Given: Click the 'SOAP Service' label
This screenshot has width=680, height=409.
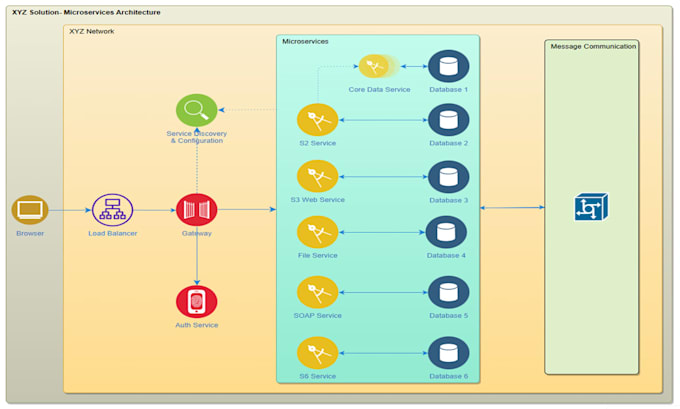Looking at the screenshot, I should pyautogui.click(x=317, y=315).
